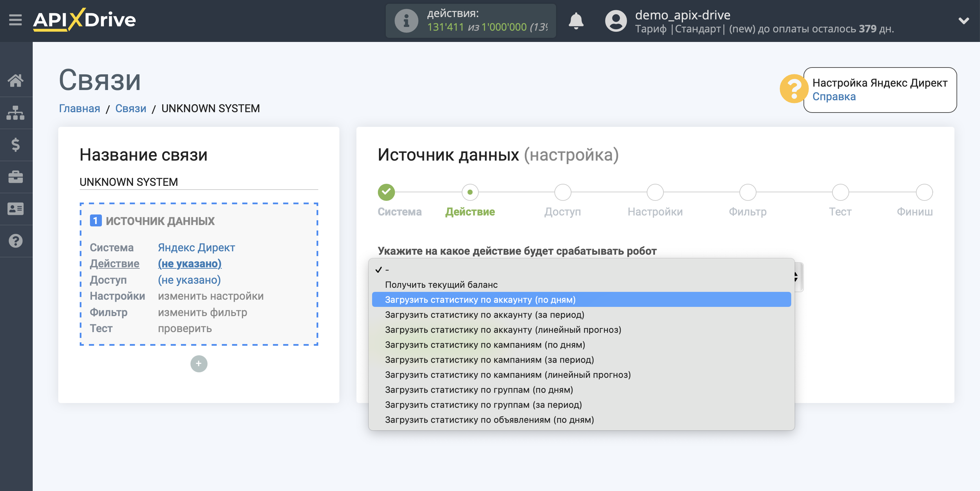Click the Финиш step circle

924,192
